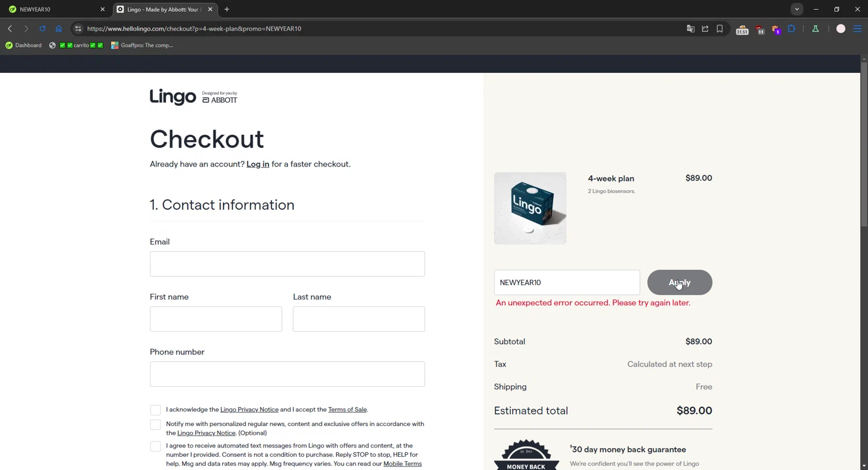Open the blue puzzle Extensions menu
The width and height of the screenshot is (868, 470).
point(792,29)
